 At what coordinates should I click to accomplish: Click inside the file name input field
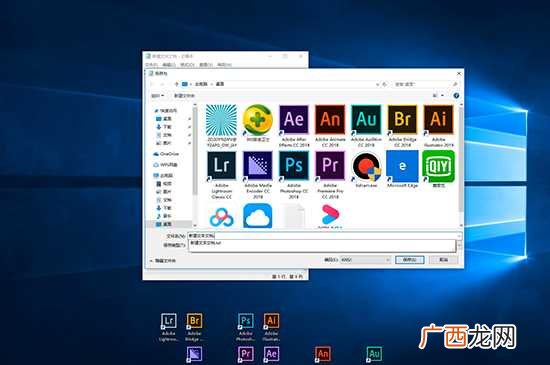click(324, 236)
